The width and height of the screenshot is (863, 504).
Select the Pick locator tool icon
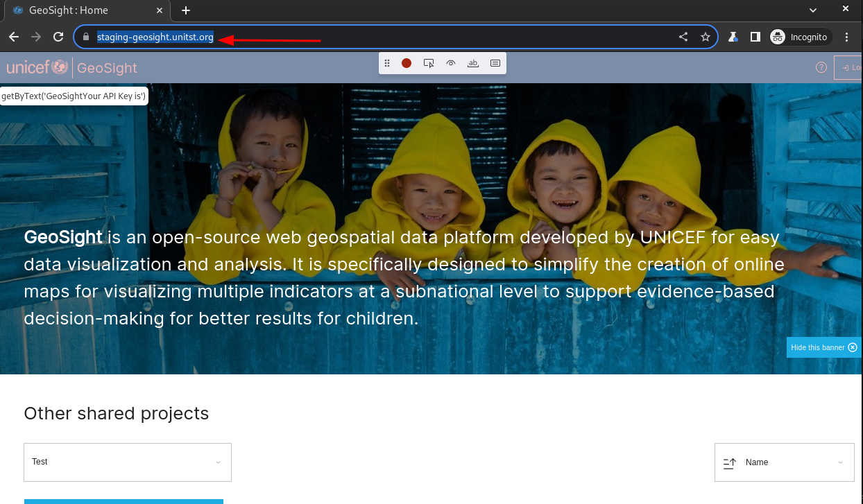[429, 63]
